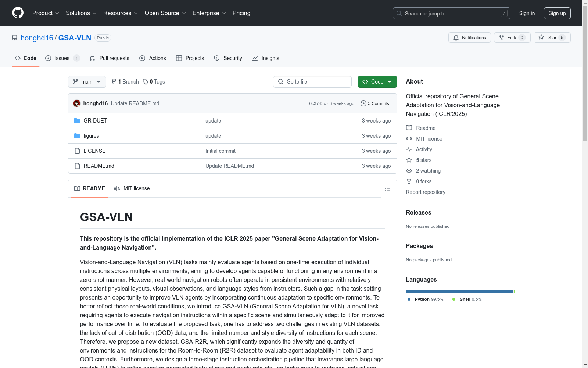This screenshot has width=588, height=368.
Task: Click the bell icon in Notifications
Action: click(456, 38)
